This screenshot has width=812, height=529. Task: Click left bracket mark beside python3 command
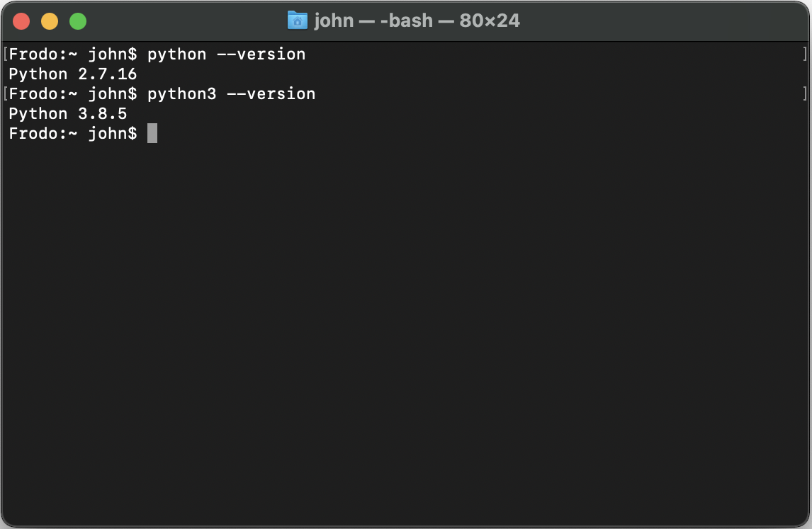coord(5,93)
